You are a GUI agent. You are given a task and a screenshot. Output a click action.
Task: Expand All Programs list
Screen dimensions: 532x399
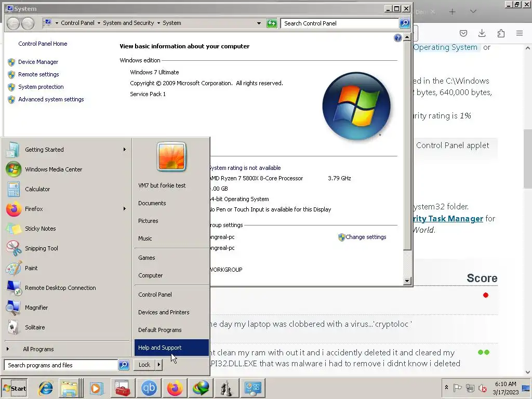click(66, 349)
